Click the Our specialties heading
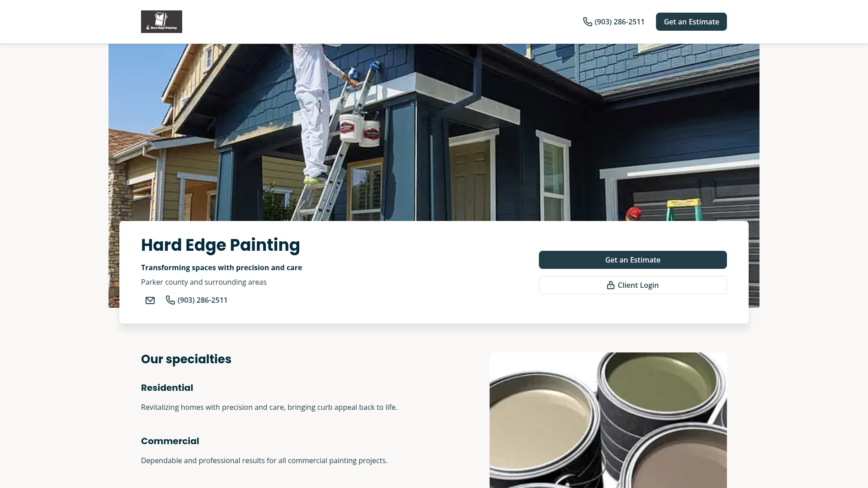Viewport: 868px width, 488px height. [x=186, y=359]
